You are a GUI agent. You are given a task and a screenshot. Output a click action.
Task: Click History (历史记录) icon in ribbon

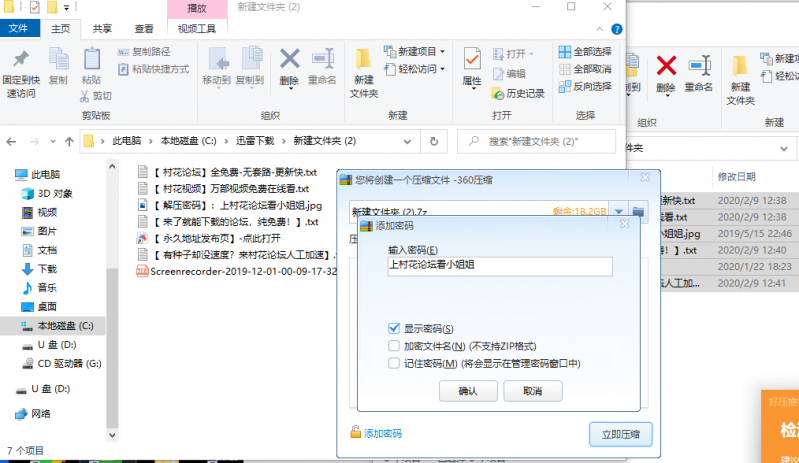point(518,93)
